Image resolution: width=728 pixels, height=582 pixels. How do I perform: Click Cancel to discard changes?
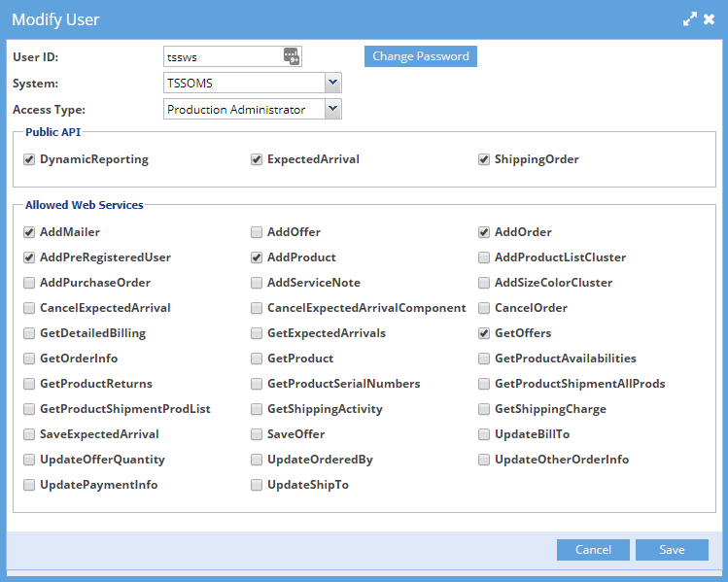click(x=593, y=550)
